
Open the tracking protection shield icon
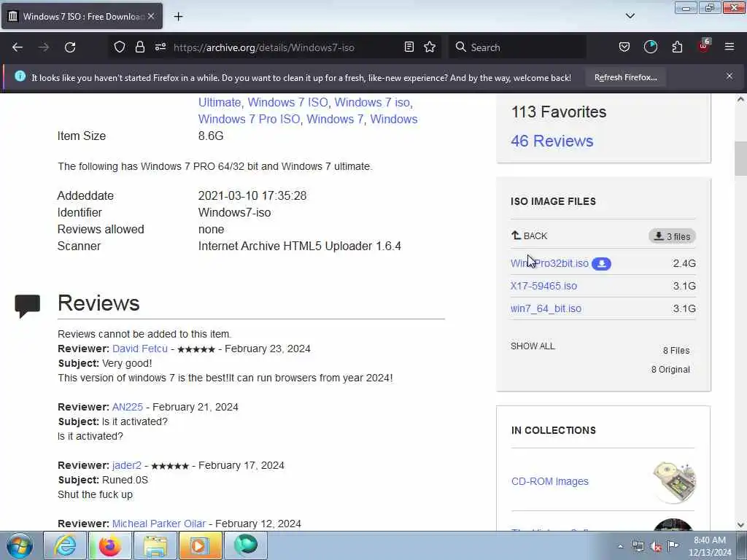pyautogui.click(x=119, y=47)
